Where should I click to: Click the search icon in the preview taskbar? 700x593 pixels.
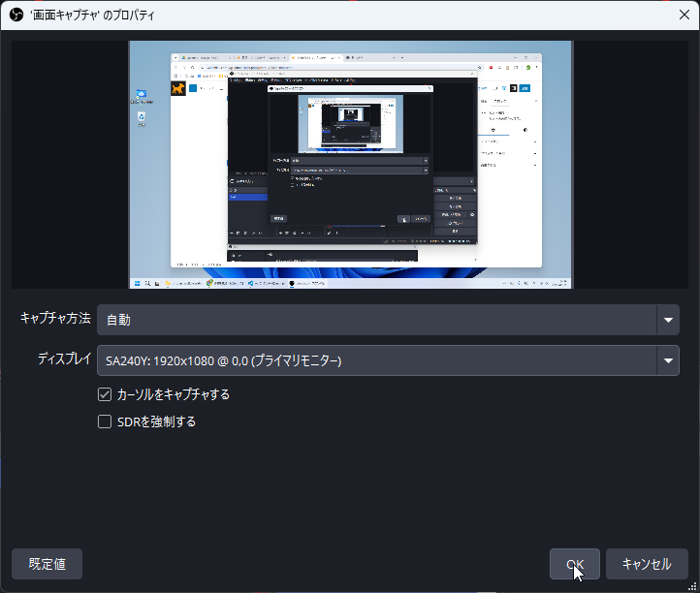[147, 284]
